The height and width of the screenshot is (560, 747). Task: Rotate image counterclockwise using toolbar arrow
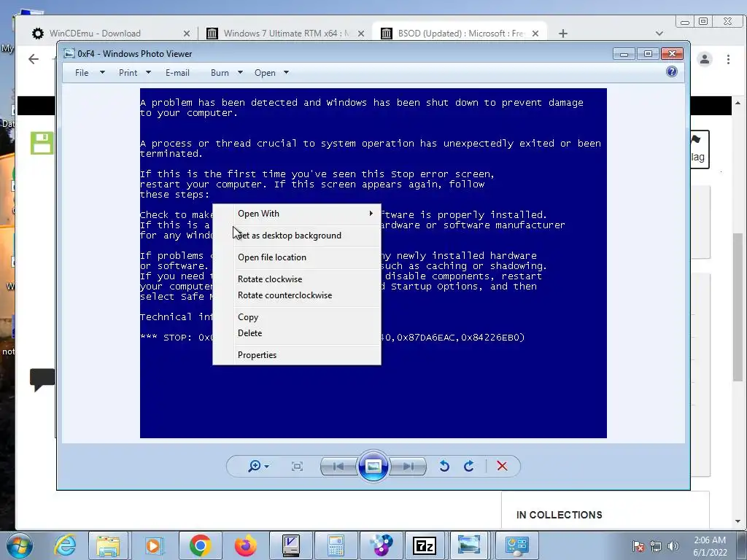coord(444,466)
